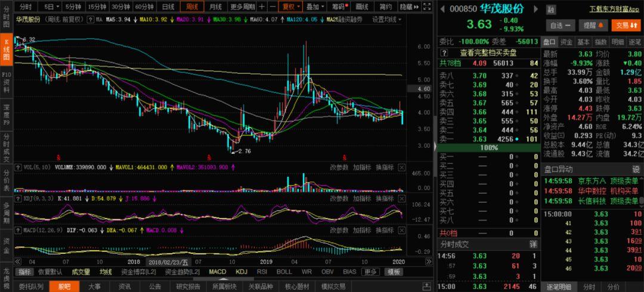This screenshot has width=644, height=292.
Task: Click pop-out icon at bottom tab bar
Action: 428,287
